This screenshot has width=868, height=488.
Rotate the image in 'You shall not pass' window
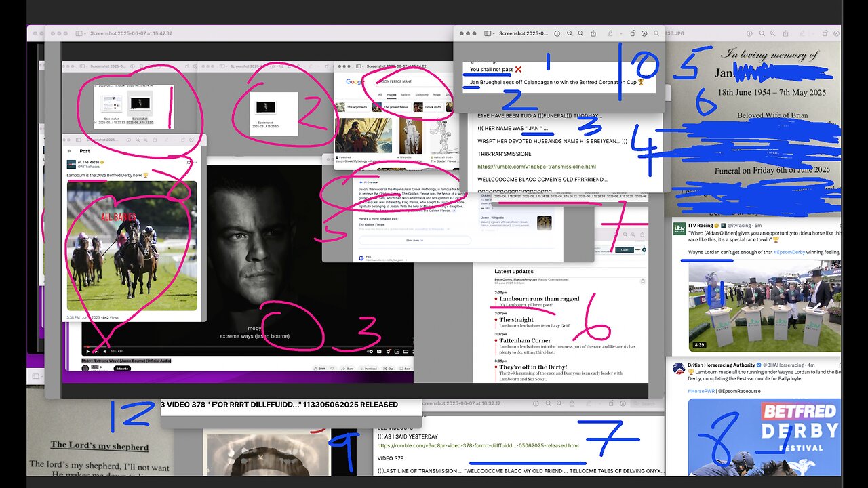(x=633, y=33)
